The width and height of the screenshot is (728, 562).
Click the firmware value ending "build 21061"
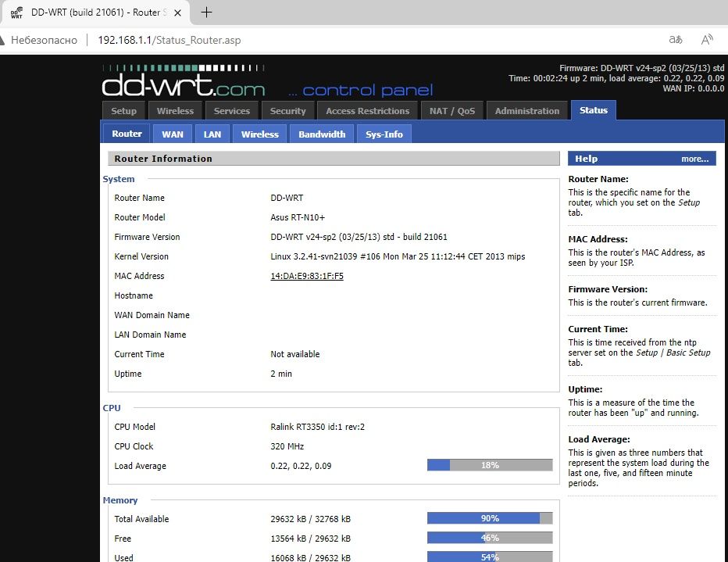coord(359,237)
